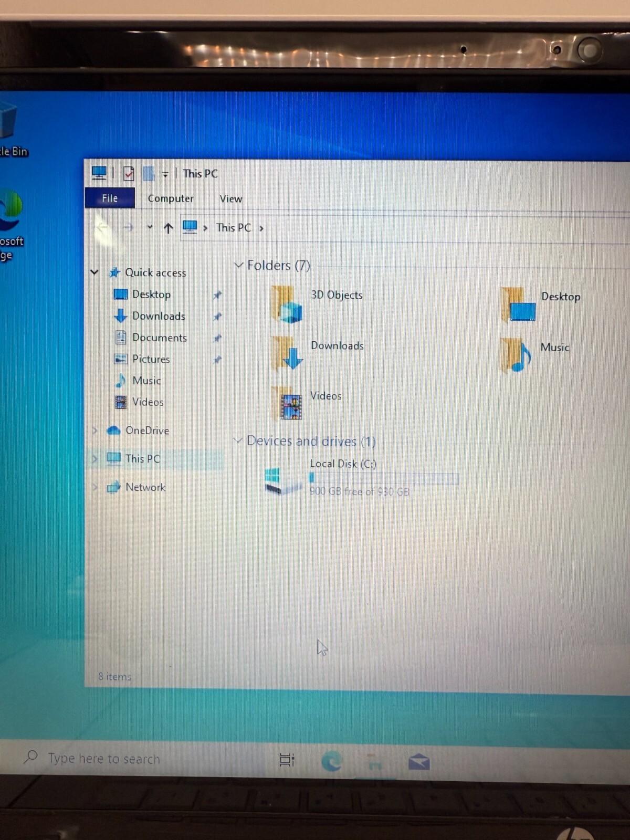Click the This PC system icon in title bar
Screen dimensions: 630x840
[99, 173]
